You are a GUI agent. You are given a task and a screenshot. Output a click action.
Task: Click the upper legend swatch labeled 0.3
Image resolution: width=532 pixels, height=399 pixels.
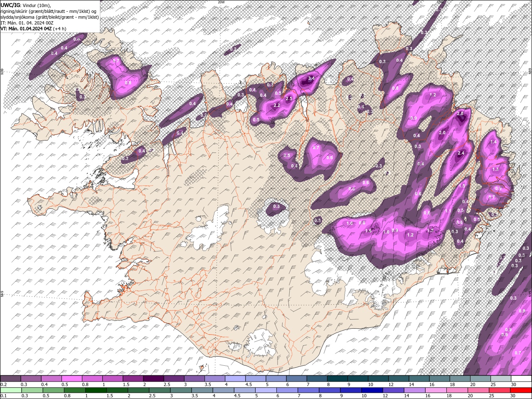pos(31,379)
